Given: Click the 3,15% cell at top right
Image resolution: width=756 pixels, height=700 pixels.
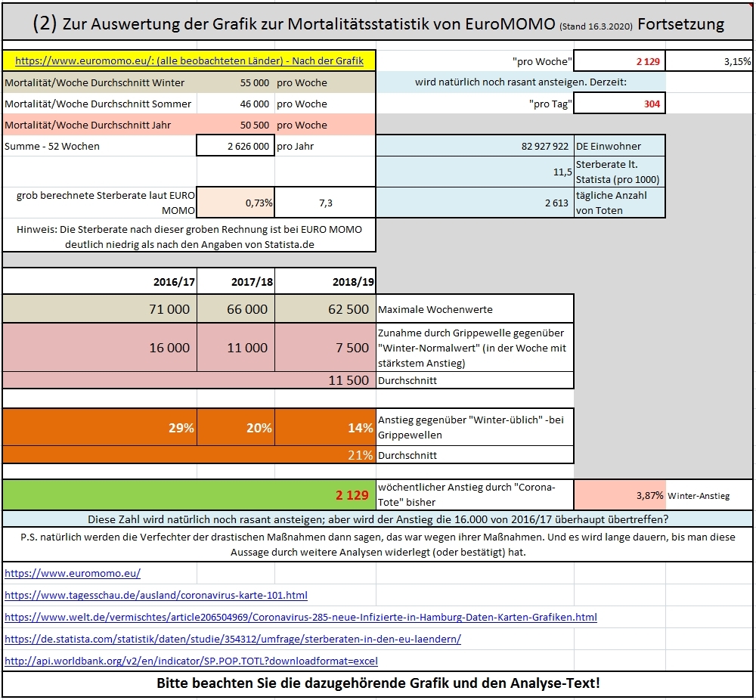Looking at the screenshot, I should 709,61.
